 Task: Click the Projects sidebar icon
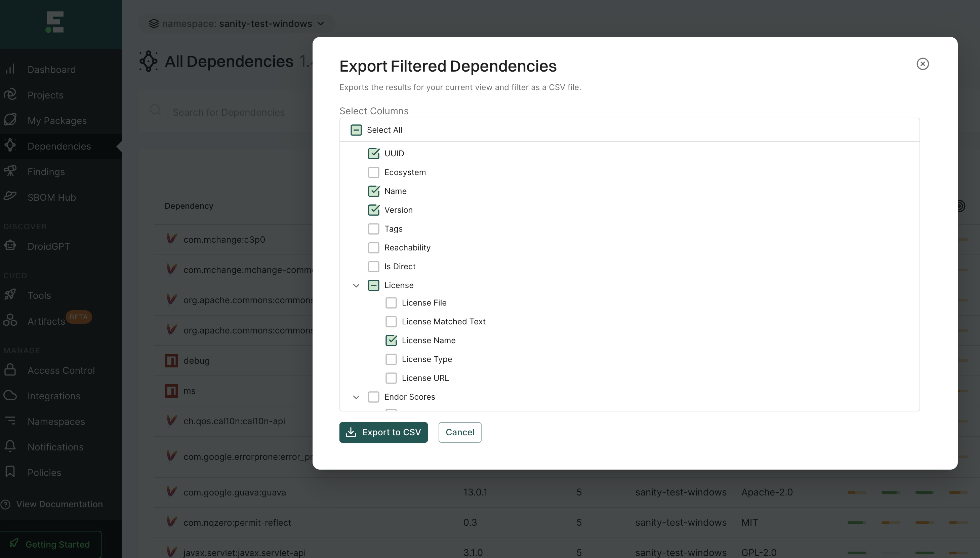coord(10,94)
